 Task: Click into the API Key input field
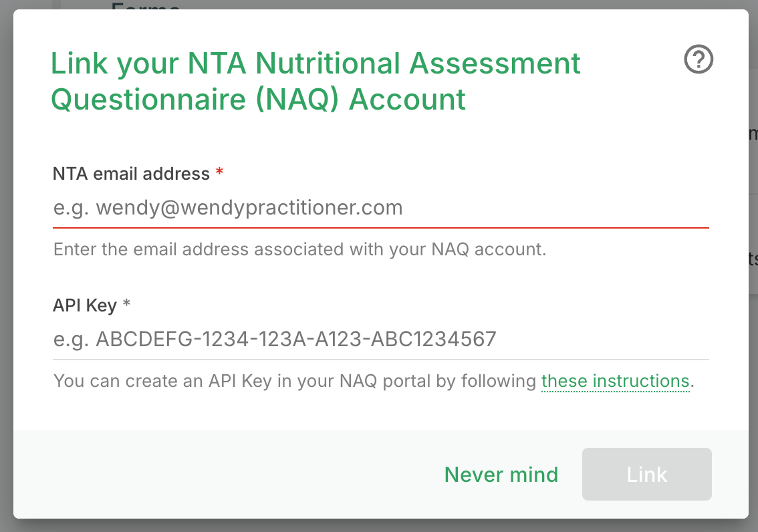pos(380,339)
